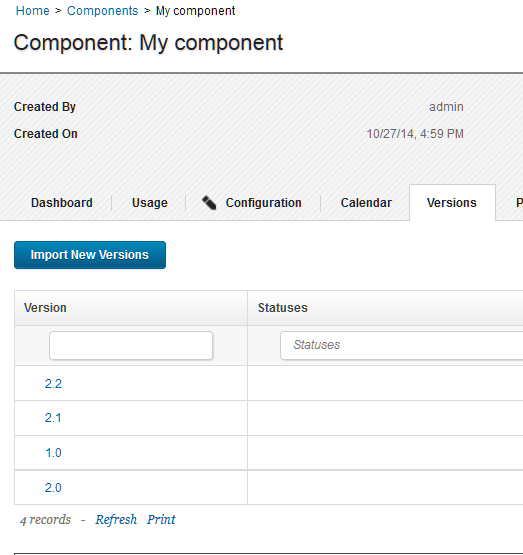
Task: Open version 2.1
Action: click(x=53, y=418)
